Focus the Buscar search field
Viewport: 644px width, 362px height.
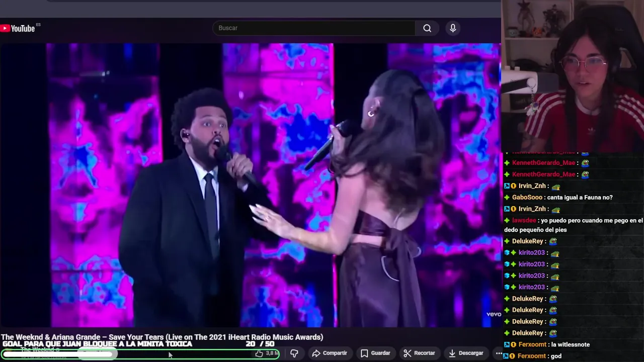point(314,28)
